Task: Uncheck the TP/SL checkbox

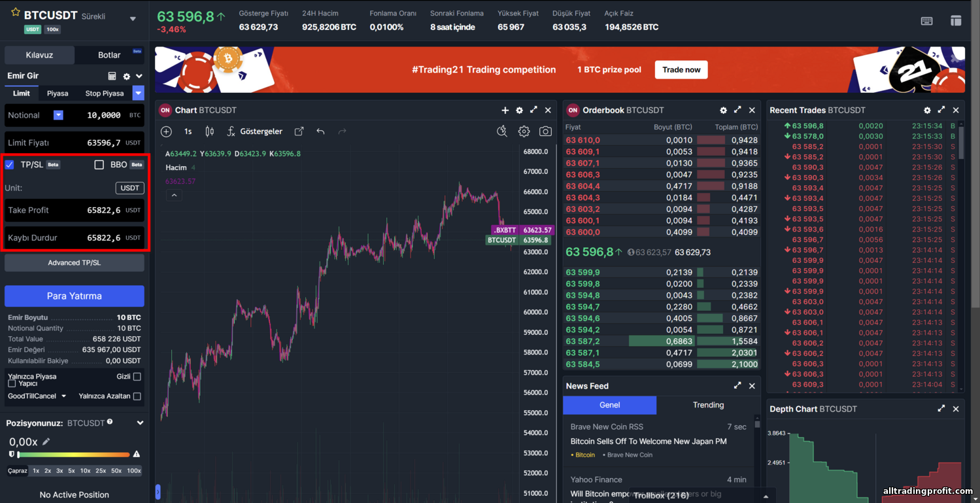Action: tap(10, 165)
